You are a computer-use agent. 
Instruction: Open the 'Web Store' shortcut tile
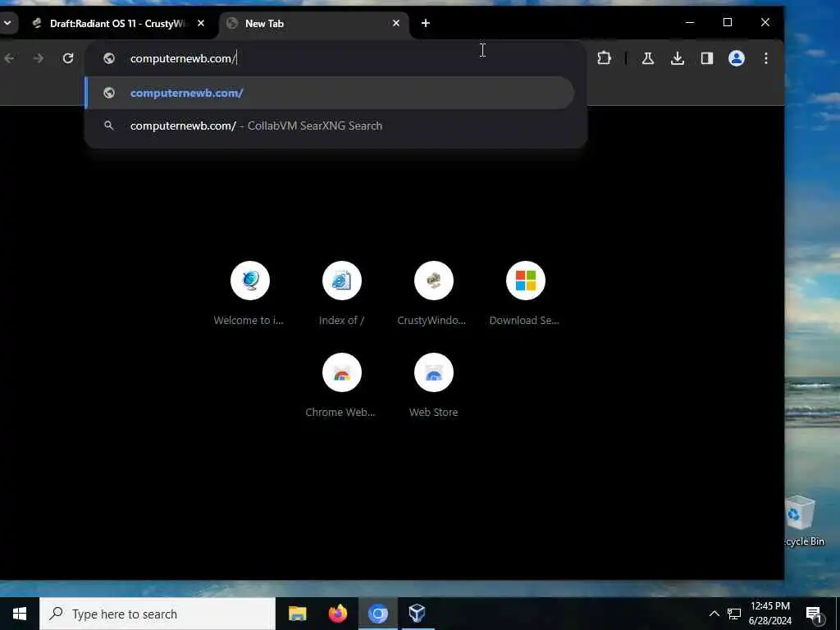[x=433, y=385]
